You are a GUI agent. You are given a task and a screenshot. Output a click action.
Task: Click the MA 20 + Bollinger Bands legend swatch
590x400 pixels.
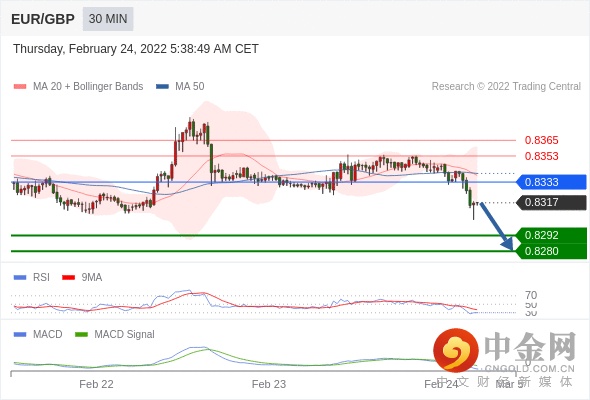pyautogui.click(x=20, y=87)
